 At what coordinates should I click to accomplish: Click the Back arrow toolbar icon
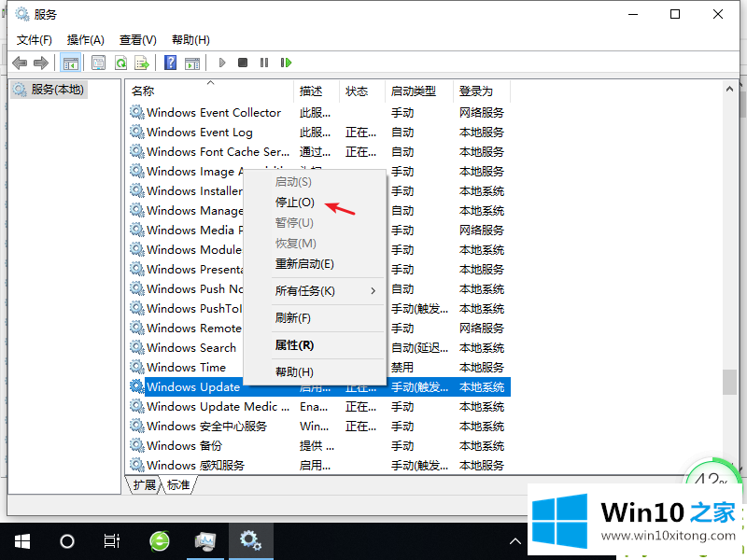pyautogui.click(x=20, y=63)
